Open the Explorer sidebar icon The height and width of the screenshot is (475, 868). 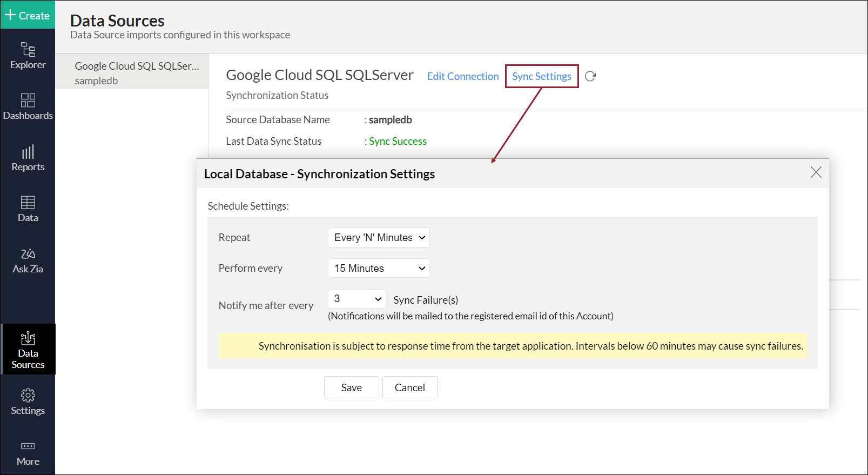28,56
